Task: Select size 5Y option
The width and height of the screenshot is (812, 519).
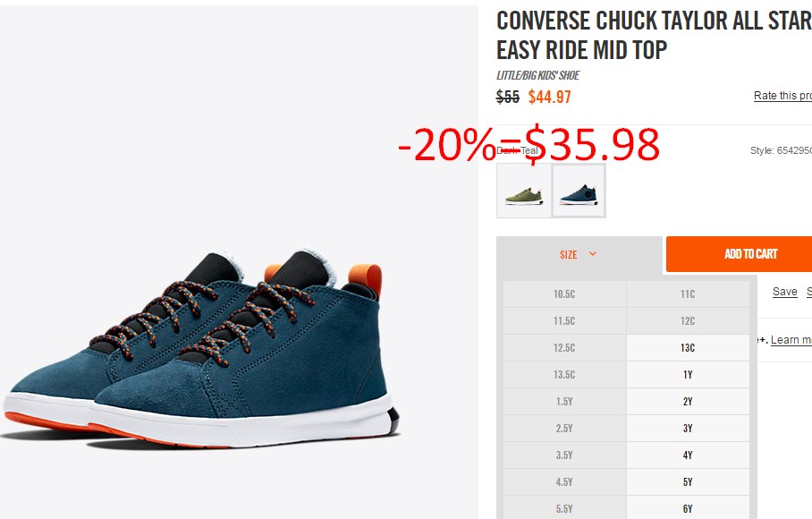Action: click(x=688, y=482)
